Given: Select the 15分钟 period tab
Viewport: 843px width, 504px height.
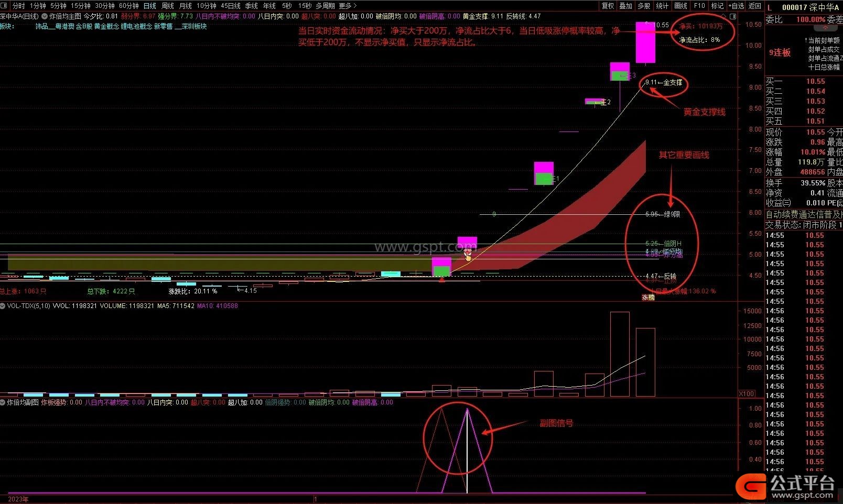Looking at the screenshot, I should coord(80,6).
